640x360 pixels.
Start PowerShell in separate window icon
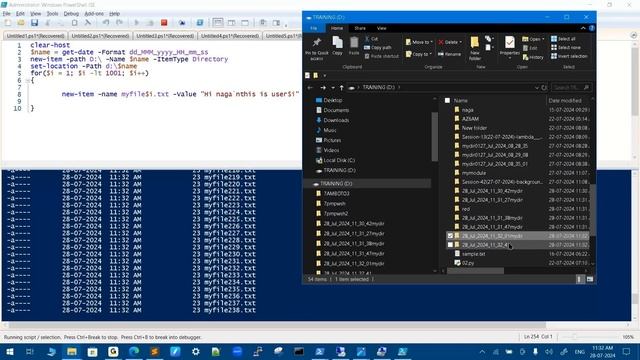click(x=200, y=23)
